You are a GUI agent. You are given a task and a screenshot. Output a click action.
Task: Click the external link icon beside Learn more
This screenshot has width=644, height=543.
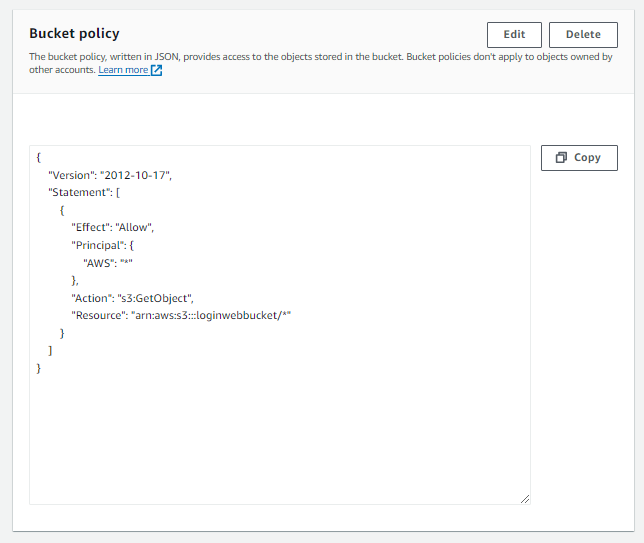(156, 70)
